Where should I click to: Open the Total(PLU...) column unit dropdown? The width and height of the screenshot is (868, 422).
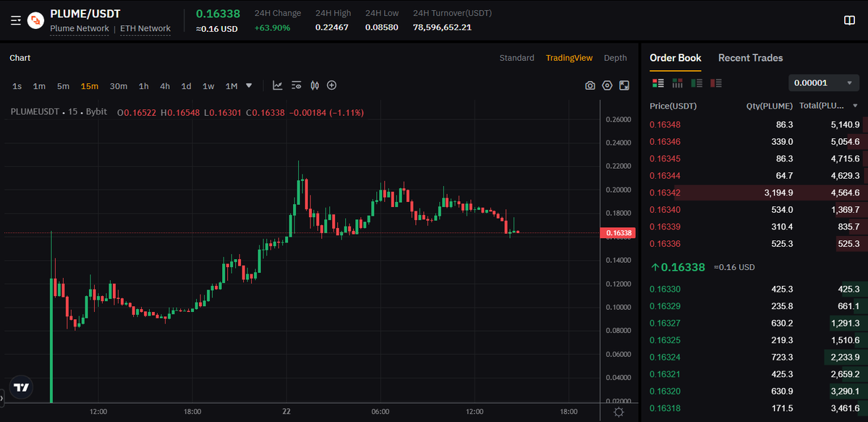[856, 106]
